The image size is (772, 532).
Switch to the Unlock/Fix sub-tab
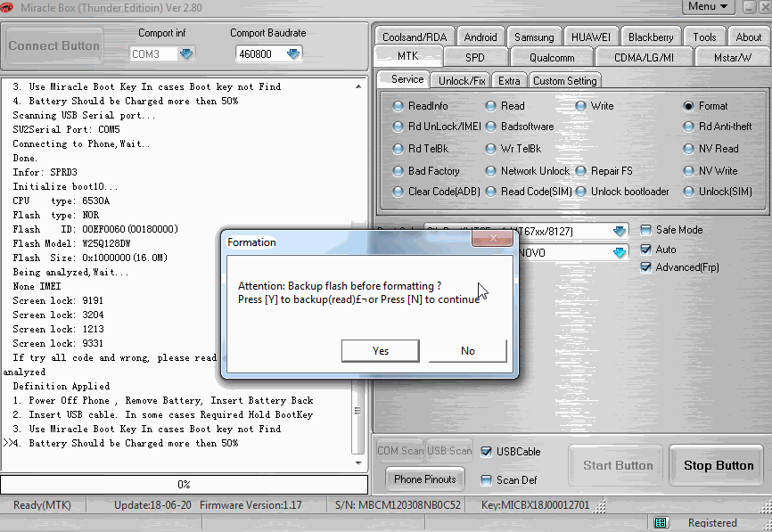(x=462, y=81)
